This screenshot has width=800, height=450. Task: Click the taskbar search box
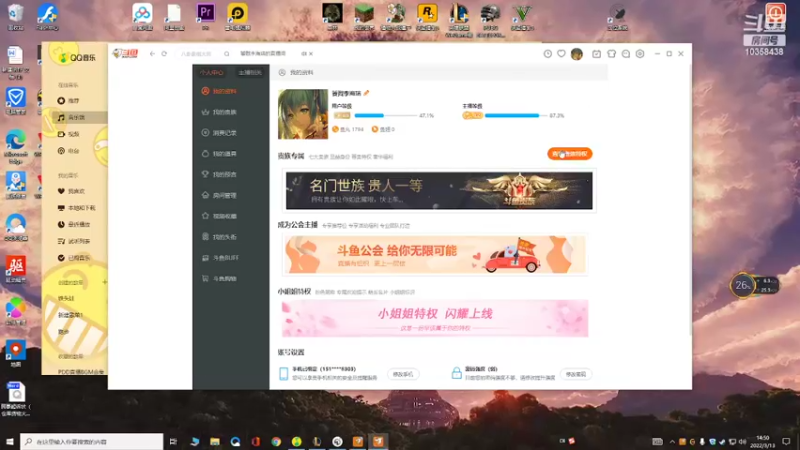[x=92, y=441]
